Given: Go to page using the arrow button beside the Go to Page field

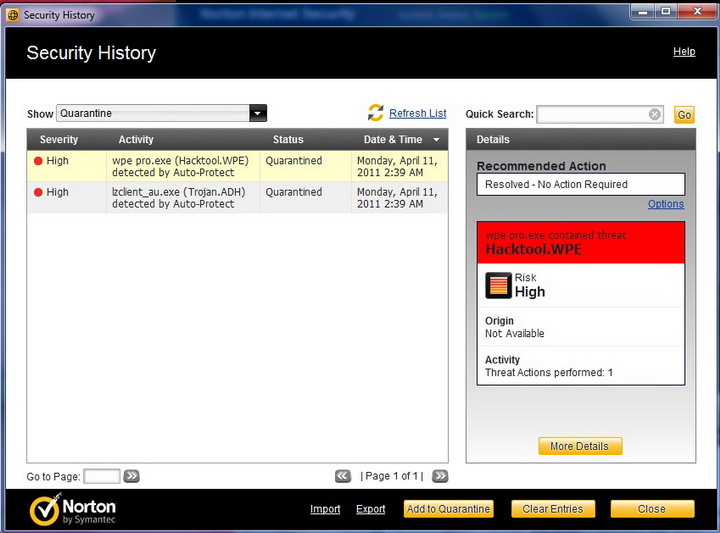Looking at the screenshot, I should 131,476.
